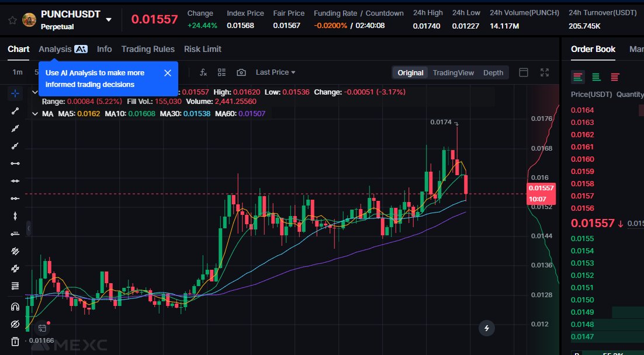Click bid price 0.0150 in order book
The width and height of the screenshot is (644, 355).
pyautogui.click(x=583, y=300)
